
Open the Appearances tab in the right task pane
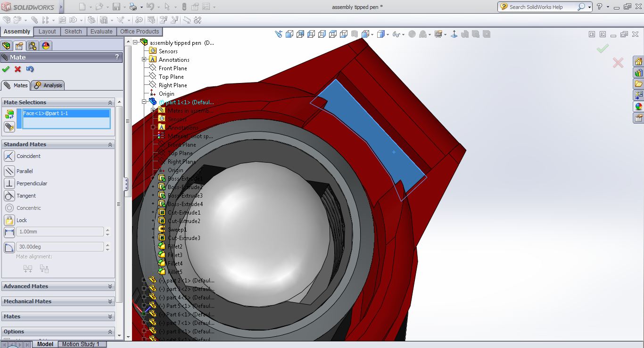pos(638,106)
